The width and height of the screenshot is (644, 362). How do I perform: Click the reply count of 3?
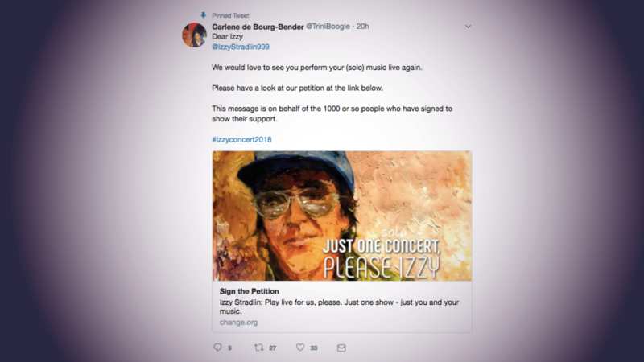coord(229,348)
